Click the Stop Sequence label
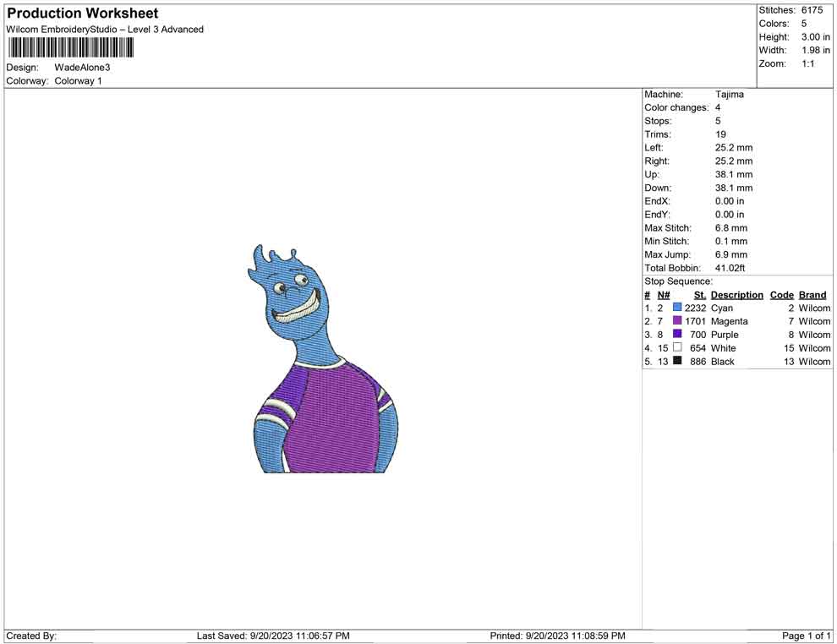This screenshot has width=837, height=644. (678, 281)
